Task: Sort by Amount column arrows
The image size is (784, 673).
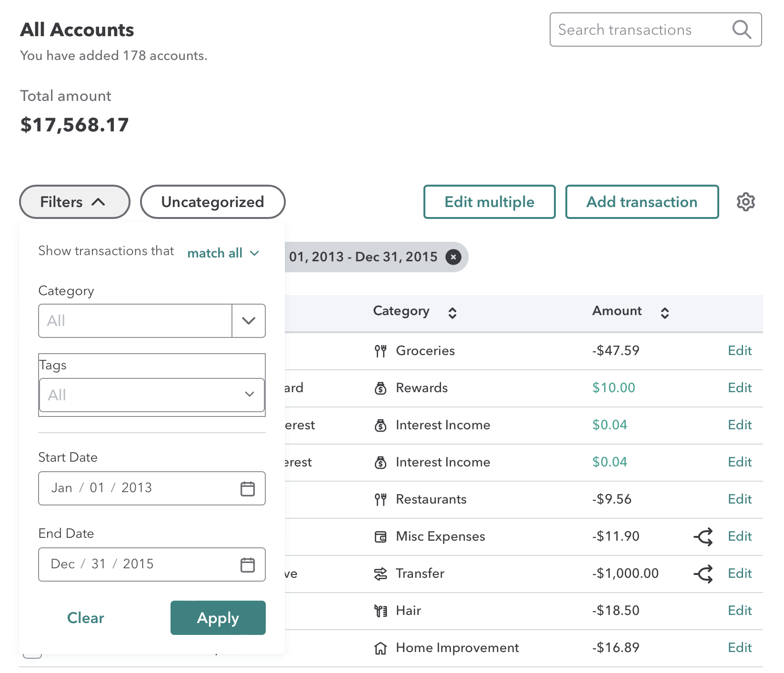Action: [x=664, y=313]
